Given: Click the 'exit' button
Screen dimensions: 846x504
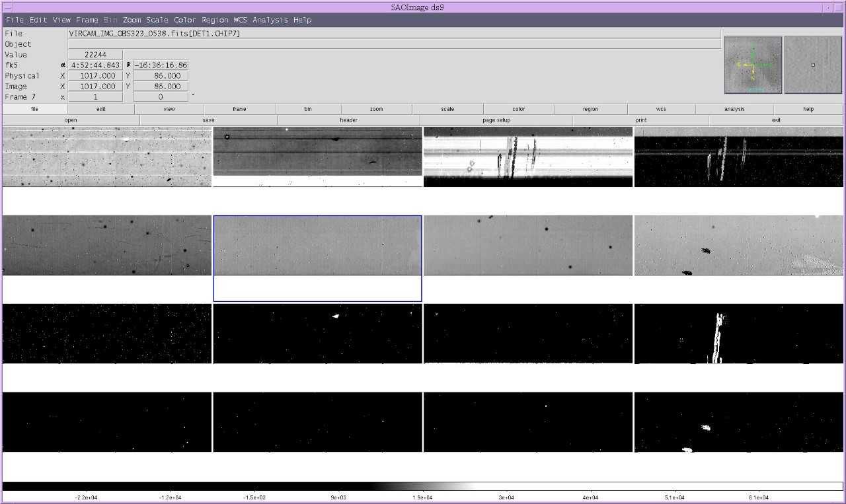Looking at the screenshot, I should coord(776,120).
